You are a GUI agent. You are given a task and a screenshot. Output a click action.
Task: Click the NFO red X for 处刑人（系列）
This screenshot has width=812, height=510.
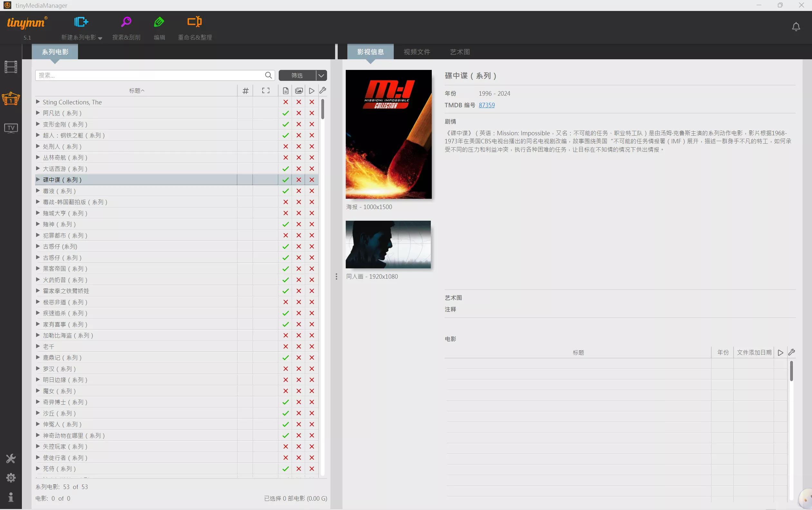pyautogui.click(x=285, y=147)
